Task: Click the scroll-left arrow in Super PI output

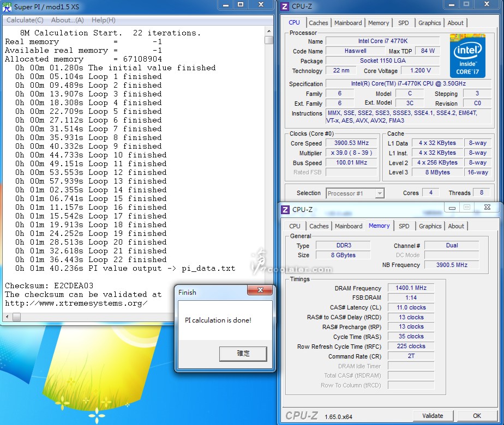Action: pyautogui.click(x=7, y=317)
